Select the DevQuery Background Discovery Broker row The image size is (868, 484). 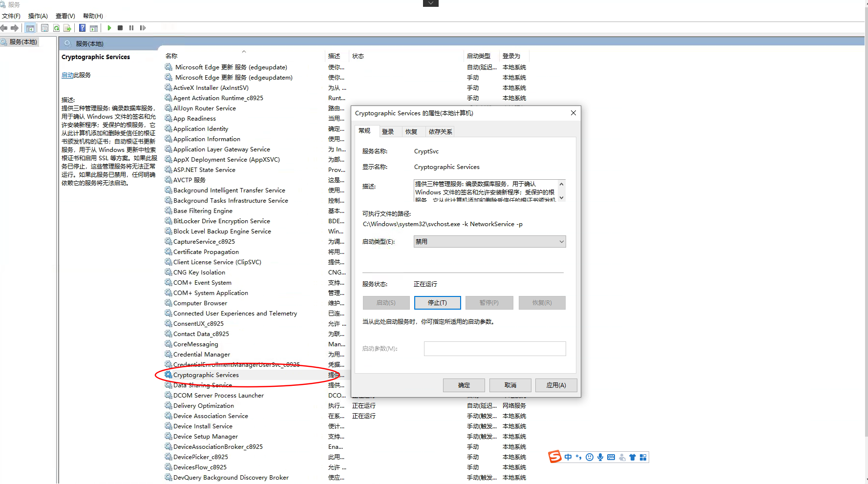[231, 477]
